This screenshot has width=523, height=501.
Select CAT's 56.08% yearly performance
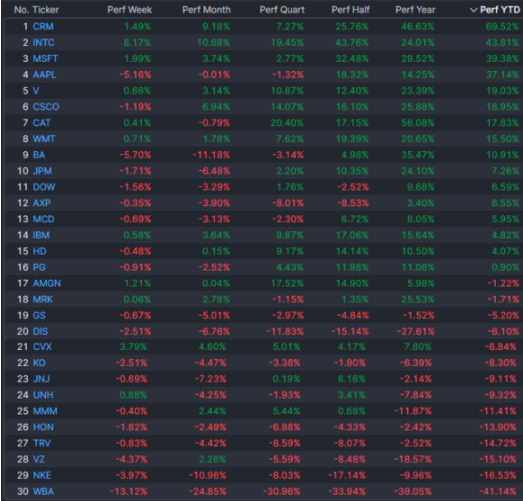[x=418, y=123]
